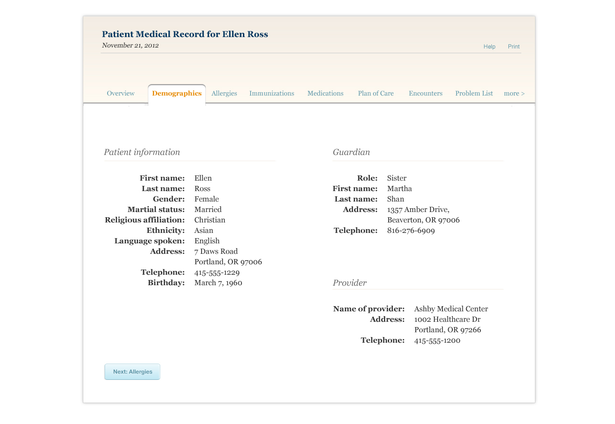Viewport: 615px width, 424px height.
Task: Expand more tabs with 'more >'
Action: (514, 93)
